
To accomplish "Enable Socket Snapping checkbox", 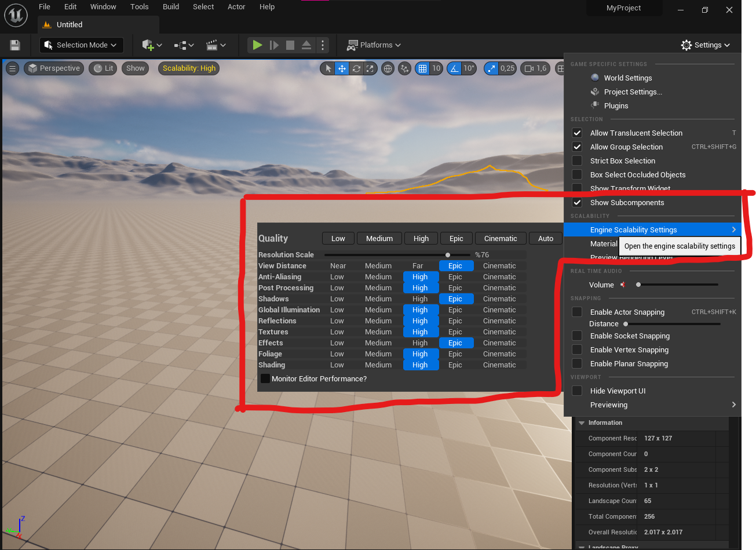I will (577, 336).
